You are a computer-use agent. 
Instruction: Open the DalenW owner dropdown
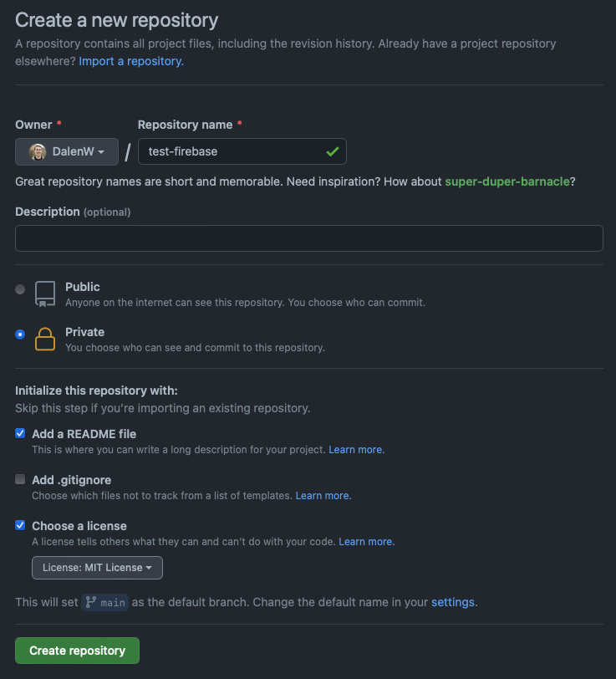coord(67,151)
